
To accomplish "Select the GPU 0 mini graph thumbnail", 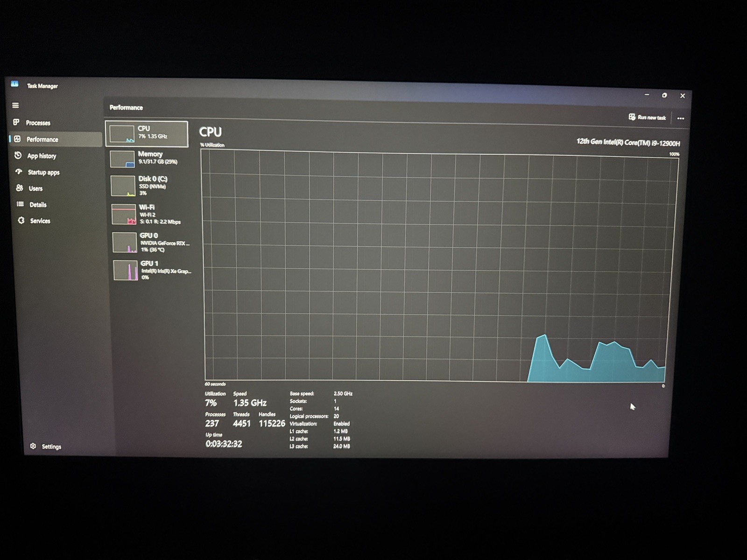I will coord(125,242).
